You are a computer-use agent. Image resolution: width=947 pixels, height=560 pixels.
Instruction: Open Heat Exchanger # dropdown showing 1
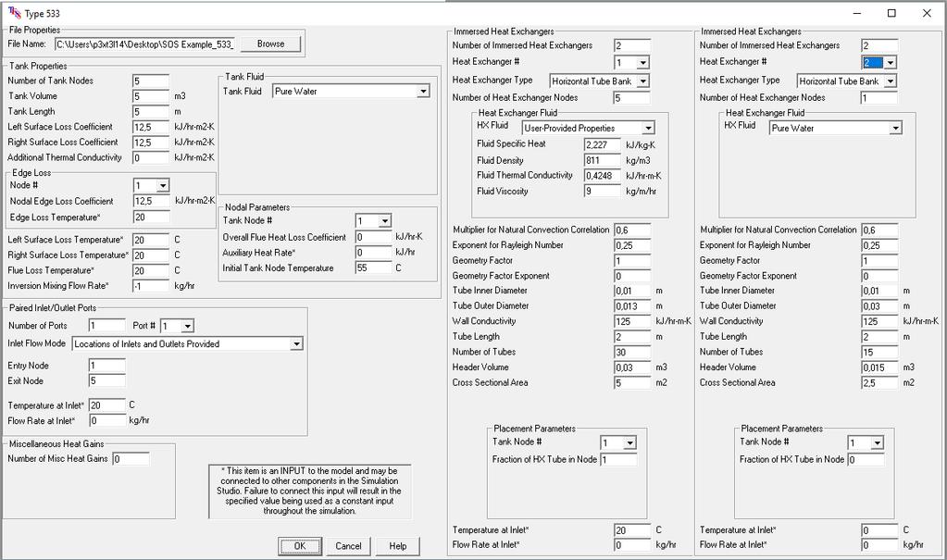tap(642, 62)
